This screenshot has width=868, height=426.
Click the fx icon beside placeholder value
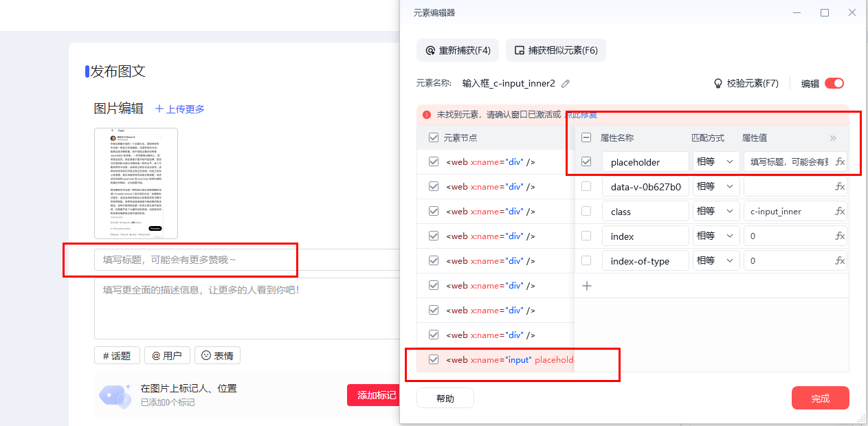coord(840,162)
